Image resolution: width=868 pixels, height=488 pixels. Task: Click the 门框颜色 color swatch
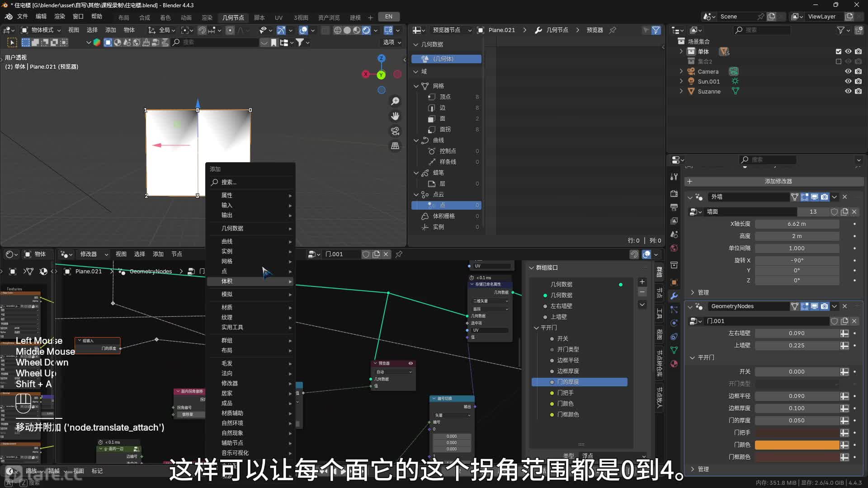click(x=797, y=457)
